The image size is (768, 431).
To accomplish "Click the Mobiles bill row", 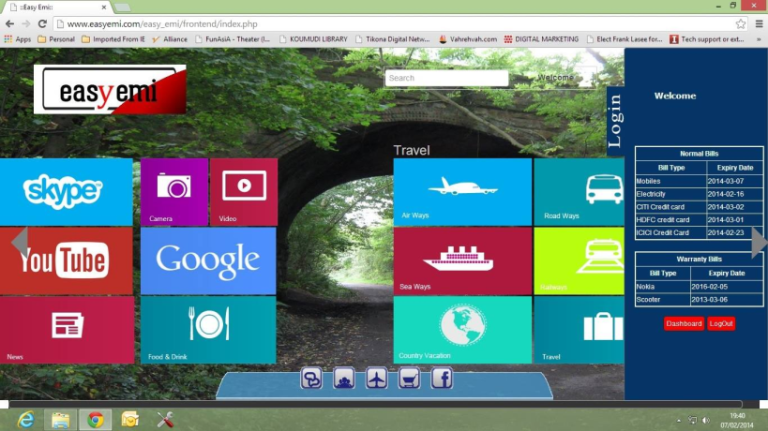I will [x=699, y=181].
